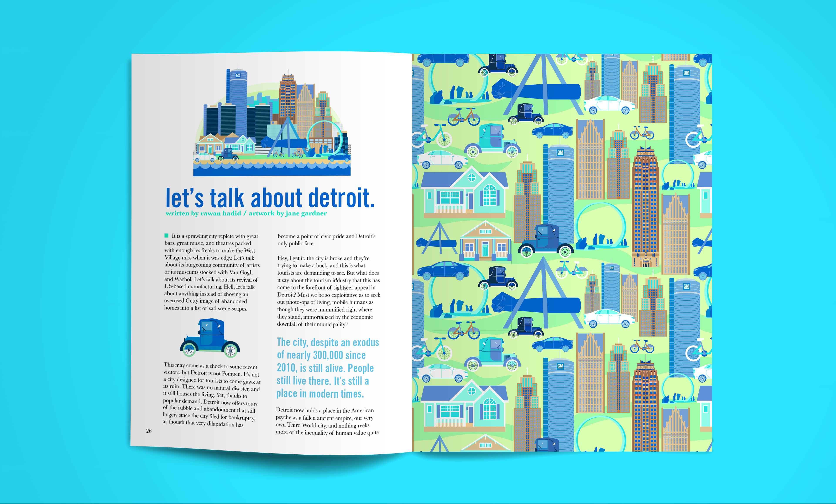Click the line "tourists are demanding to see. But what does"
This screenshot has width=836, height=504.
[x=328, y=273]
